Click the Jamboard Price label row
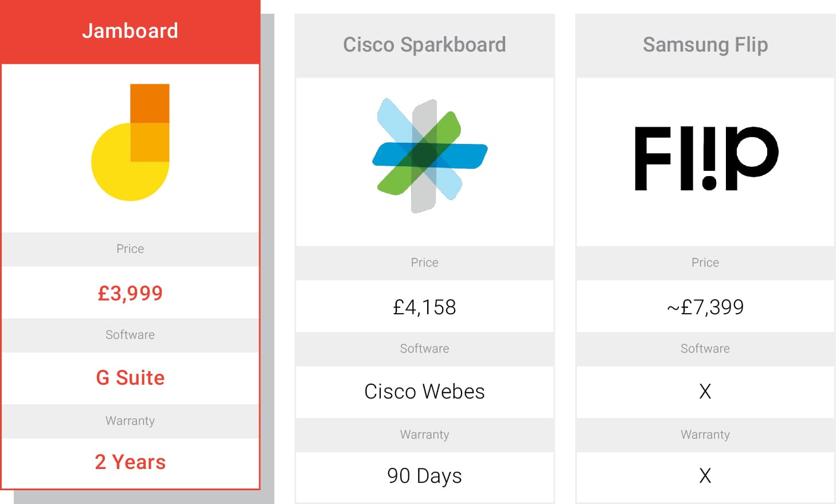The height and width of the screenshot is (504, 836). coord(130,249)
